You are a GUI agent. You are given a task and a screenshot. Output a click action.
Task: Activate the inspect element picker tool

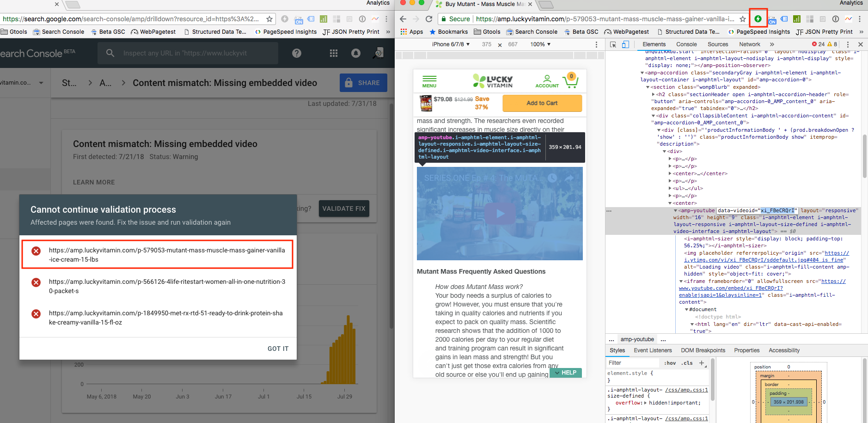pos(613,44)
